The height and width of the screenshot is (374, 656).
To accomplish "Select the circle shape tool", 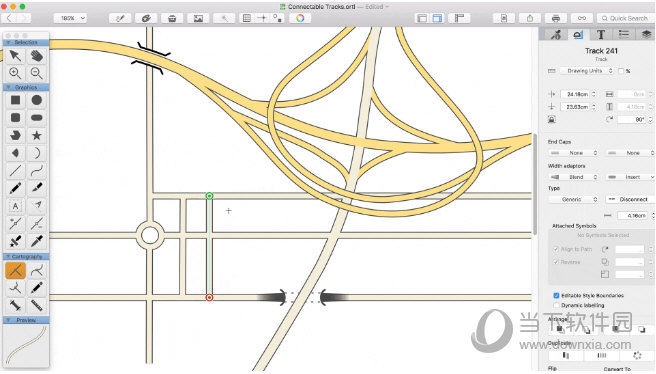I will [37, 100].
